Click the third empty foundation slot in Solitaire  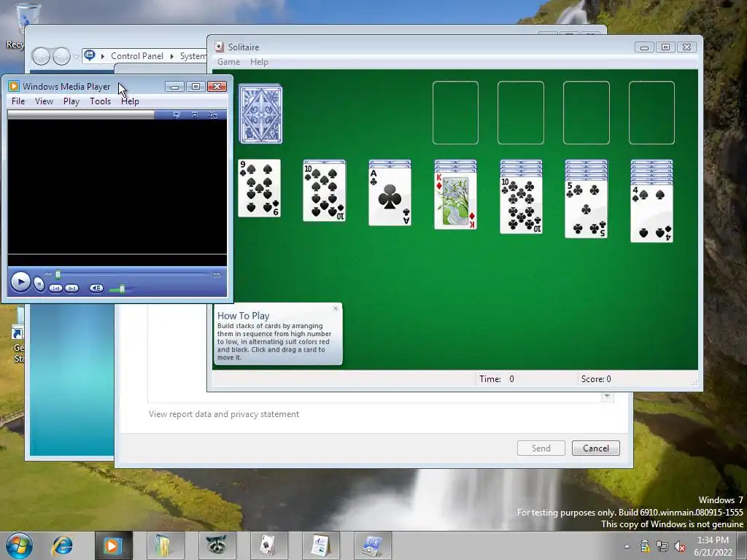587,113
